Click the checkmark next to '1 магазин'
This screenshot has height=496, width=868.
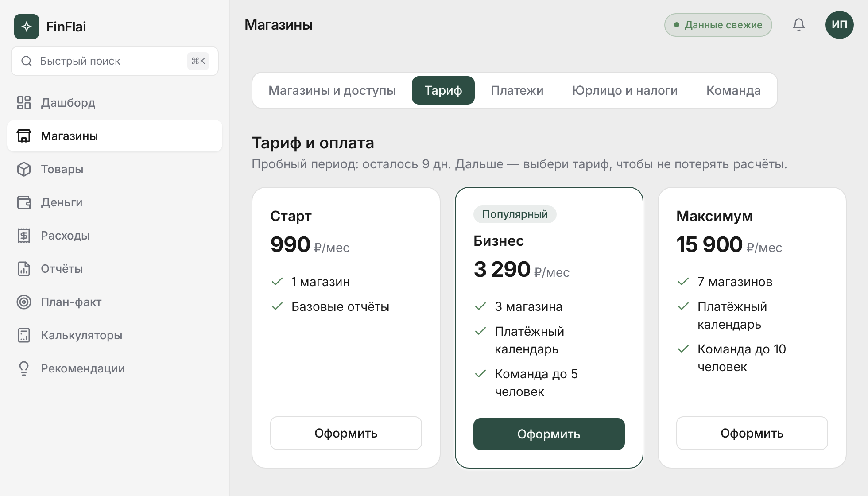277,282
